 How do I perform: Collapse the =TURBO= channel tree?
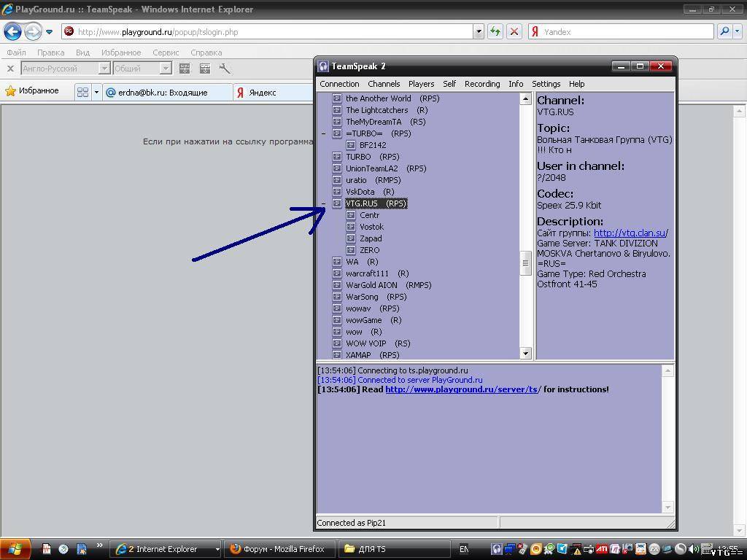324,134
